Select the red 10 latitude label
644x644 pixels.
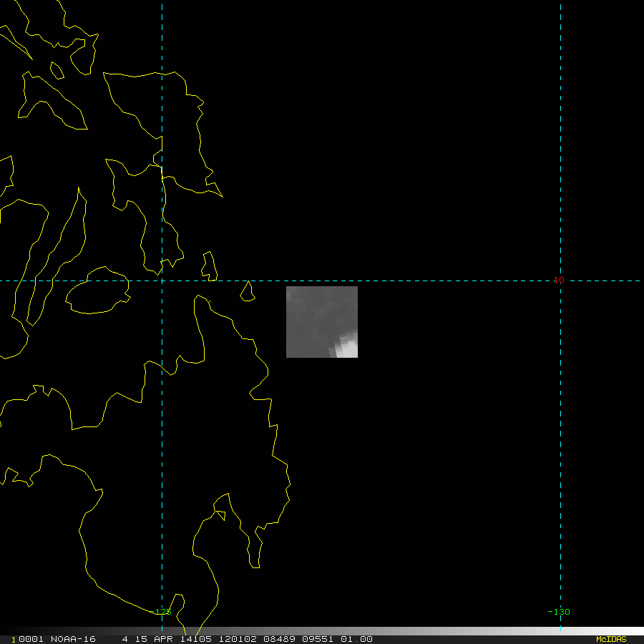click(559, 280)
